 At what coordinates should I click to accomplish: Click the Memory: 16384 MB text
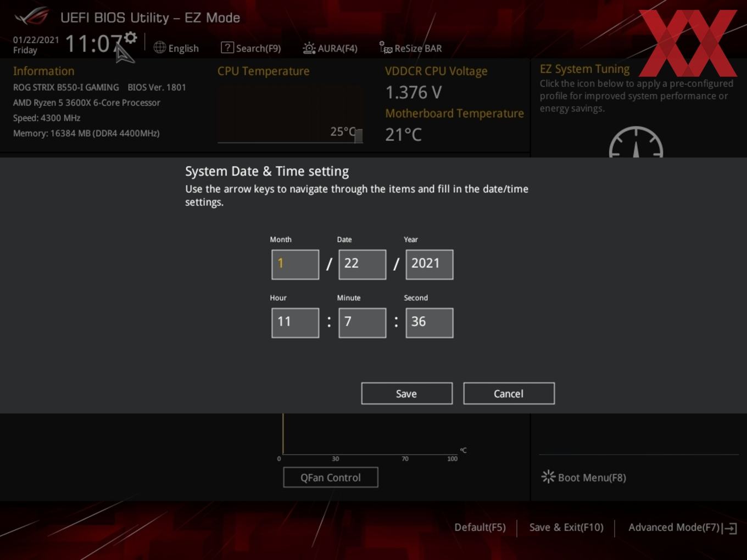pyautogui.click(x=86, y=133)
